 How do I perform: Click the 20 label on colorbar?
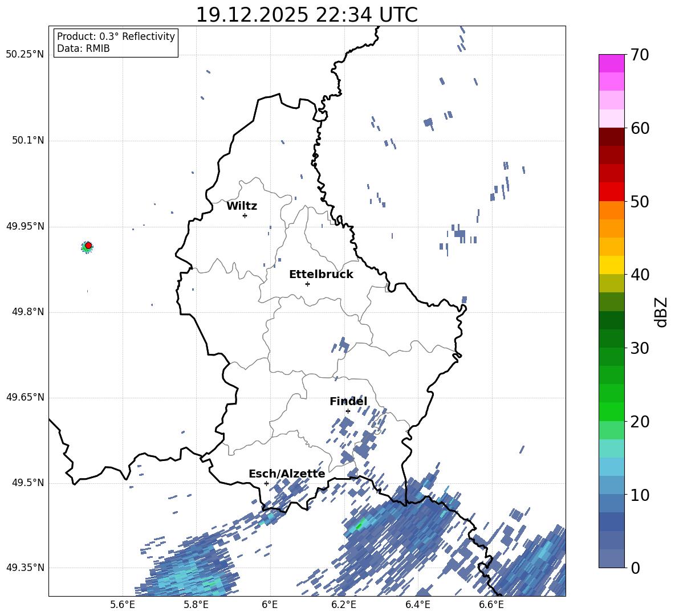pos(640,422)
